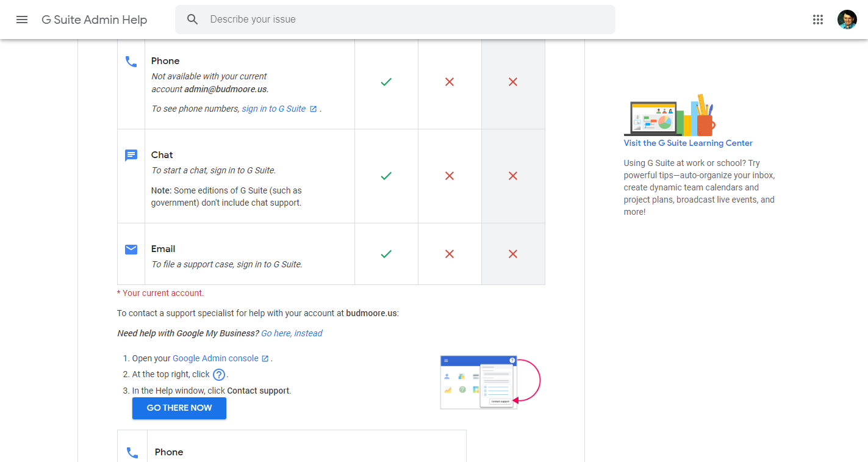Click the Learning Center illustration
Image resolution: width=868 pixels, height=462 pixels.
(669, 115)
